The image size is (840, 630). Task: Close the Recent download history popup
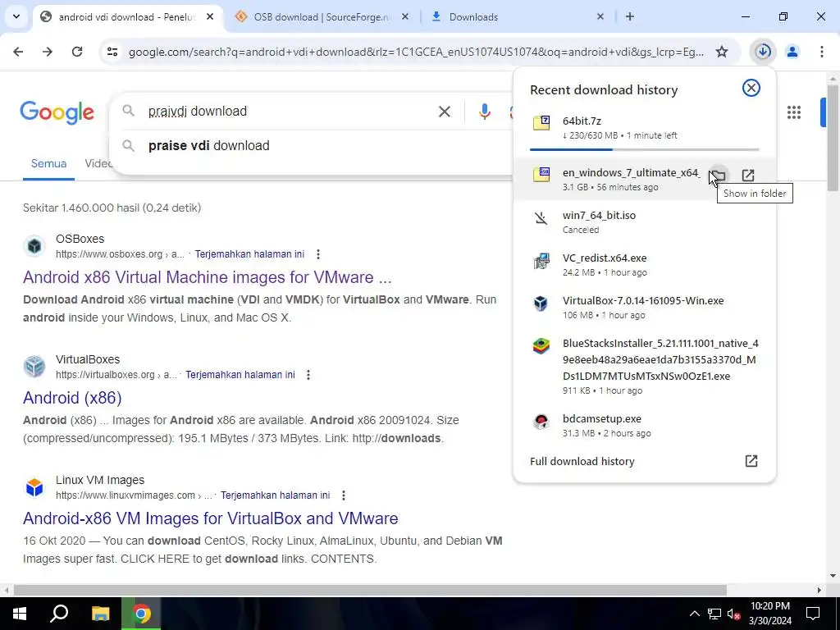(x=751, y=88)
